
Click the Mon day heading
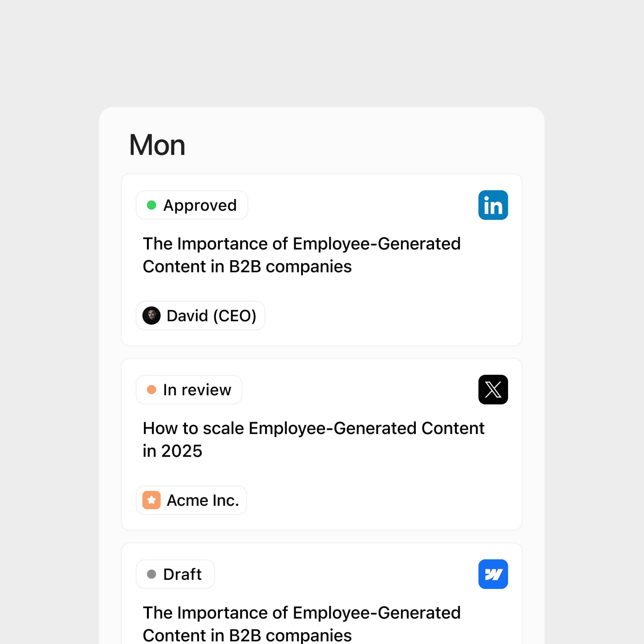(157, 145)
